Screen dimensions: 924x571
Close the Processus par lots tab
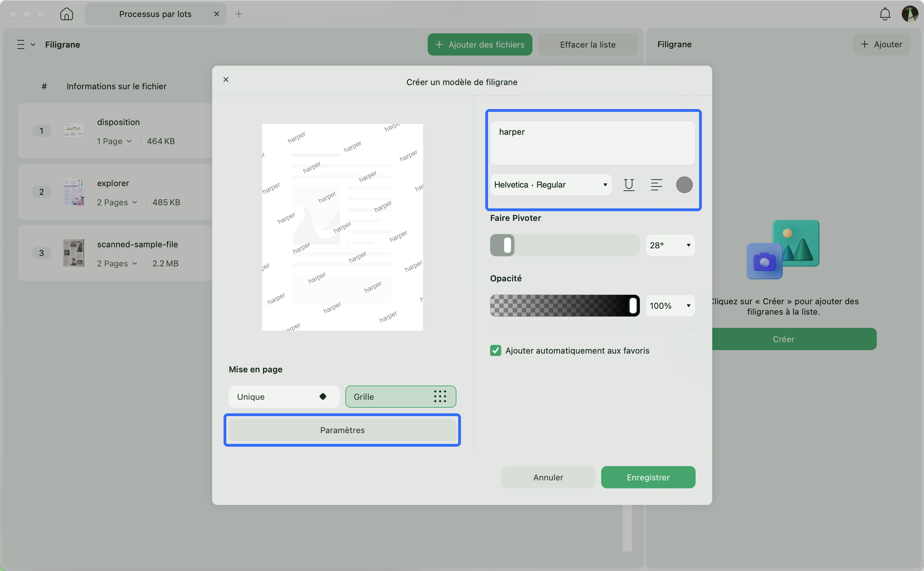217,14
